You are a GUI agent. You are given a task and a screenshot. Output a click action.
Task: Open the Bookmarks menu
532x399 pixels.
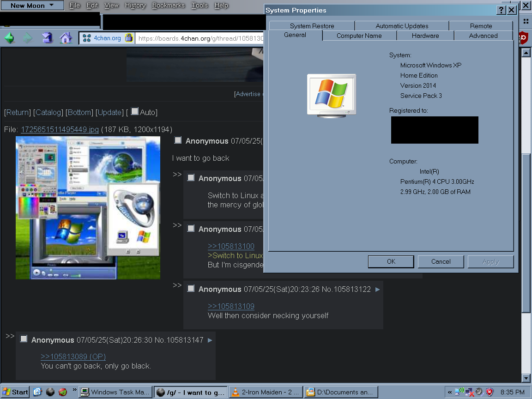click(168, 6)
